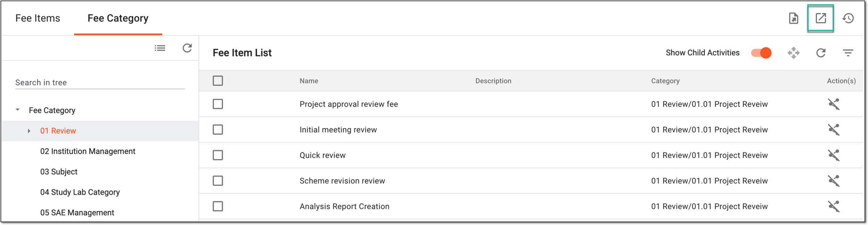Image resolution: width=868 pixels, height=225 pixels.
Task: Click the list view icon above tree
Action: coord(160,48)
